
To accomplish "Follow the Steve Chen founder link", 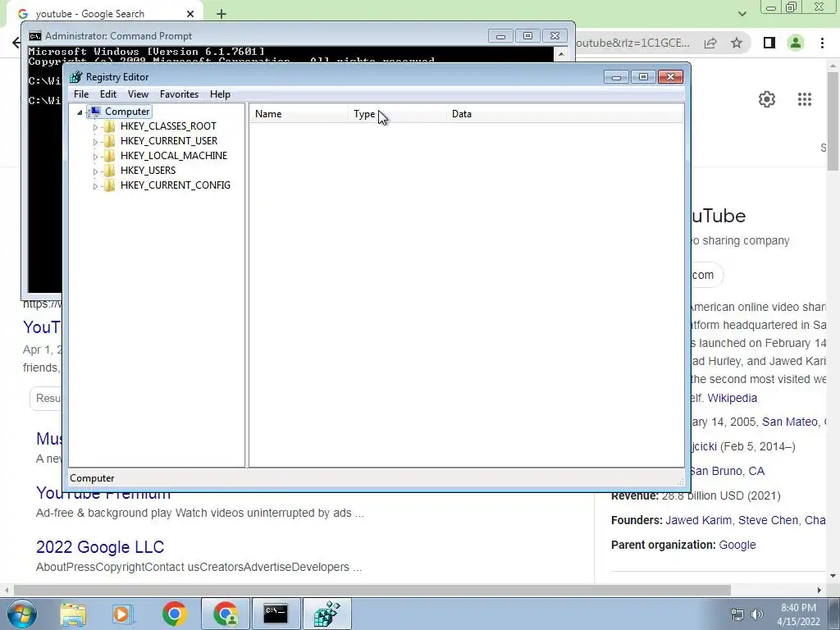I will (x=768, y=520).
